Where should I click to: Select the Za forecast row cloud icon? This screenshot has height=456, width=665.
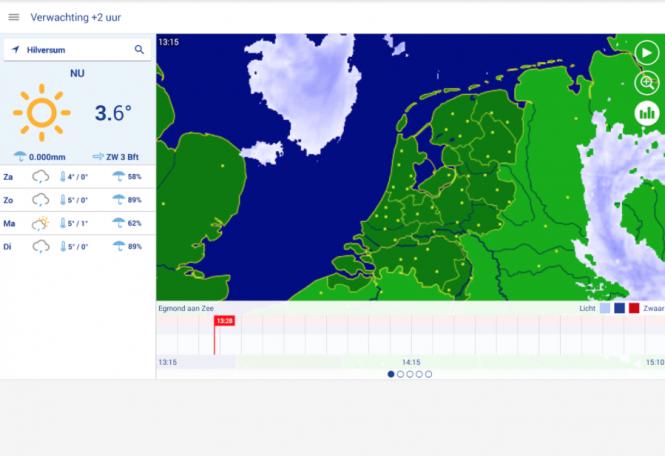coord(41,176)
